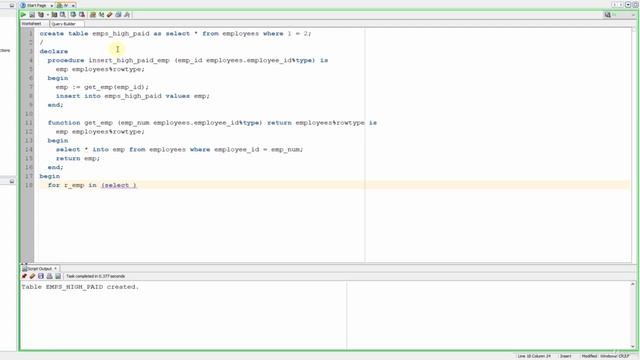Click 'for r_emp in (select )' line
The image size is (640, 360).
click(92, 185)
